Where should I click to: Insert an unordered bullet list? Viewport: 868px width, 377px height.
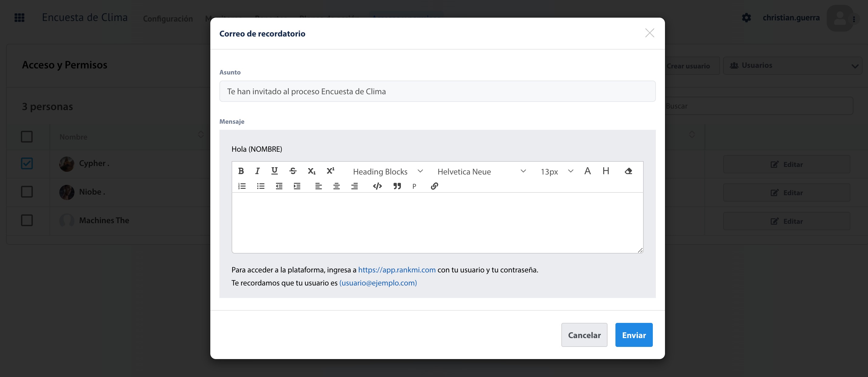[260, 186]
